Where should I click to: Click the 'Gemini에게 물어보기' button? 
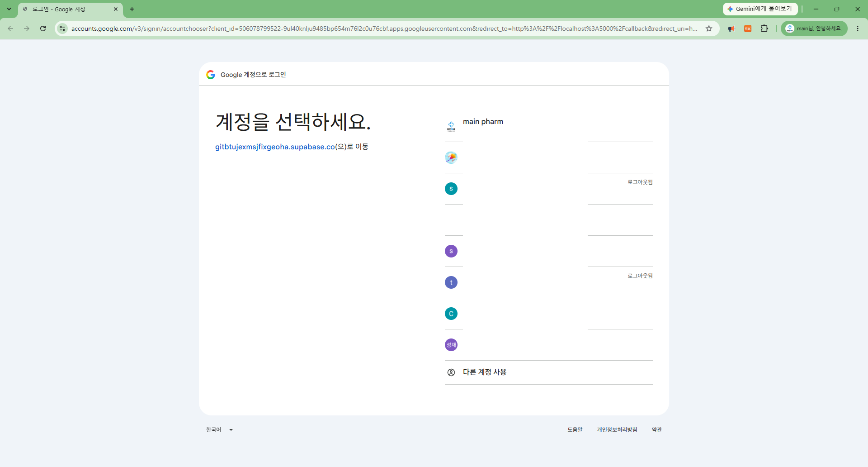pos(760,9)
